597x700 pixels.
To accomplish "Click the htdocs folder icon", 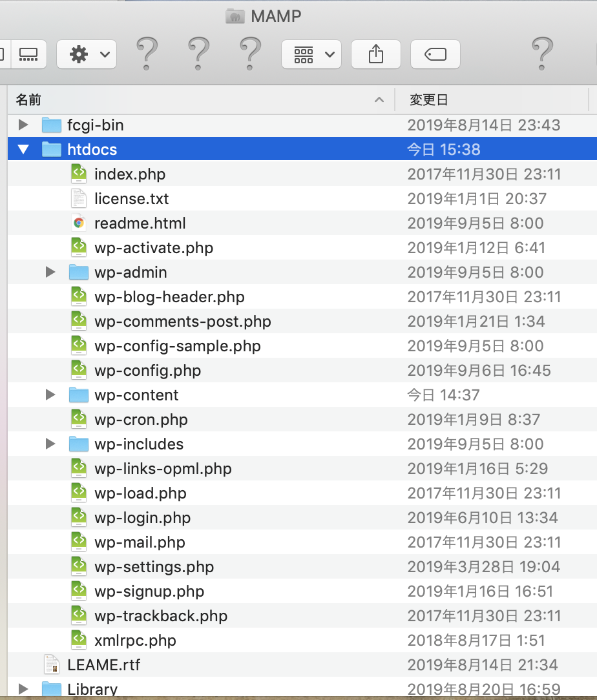I will pos(52,149).
